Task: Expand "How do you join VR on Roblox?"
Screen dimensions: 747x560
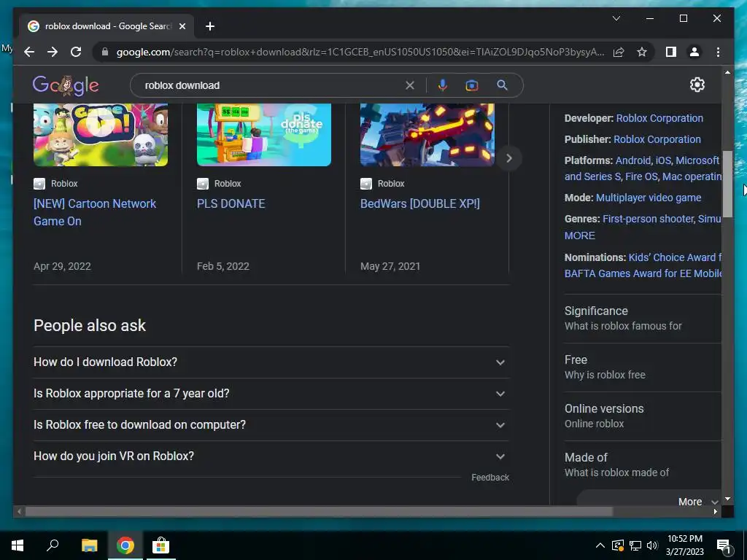Action: pos(271,456)
